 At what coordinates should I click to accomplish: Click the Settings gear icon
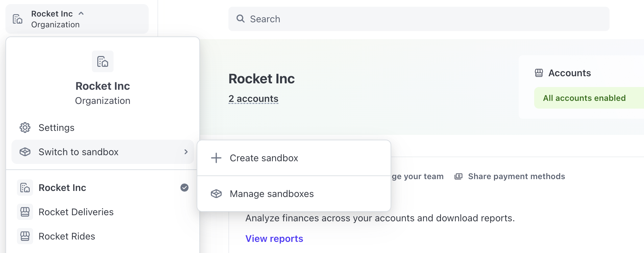[x=25, y=128]
